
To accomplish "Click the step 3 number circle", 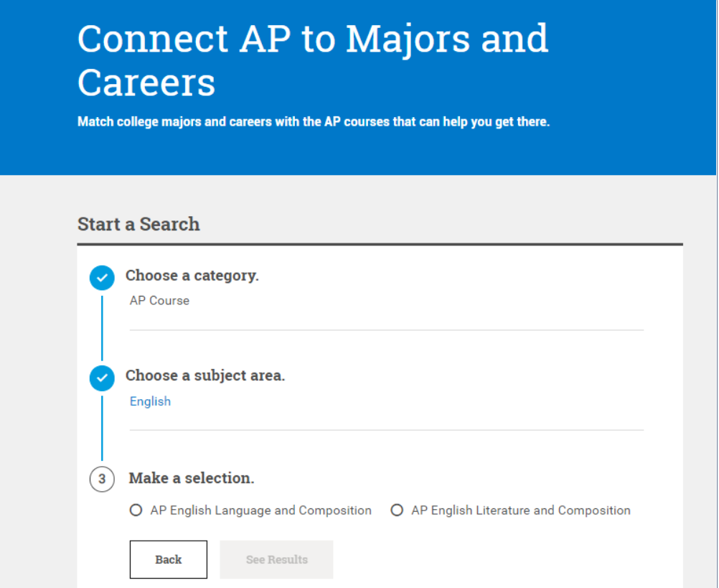I will click(x=102, y=480).
